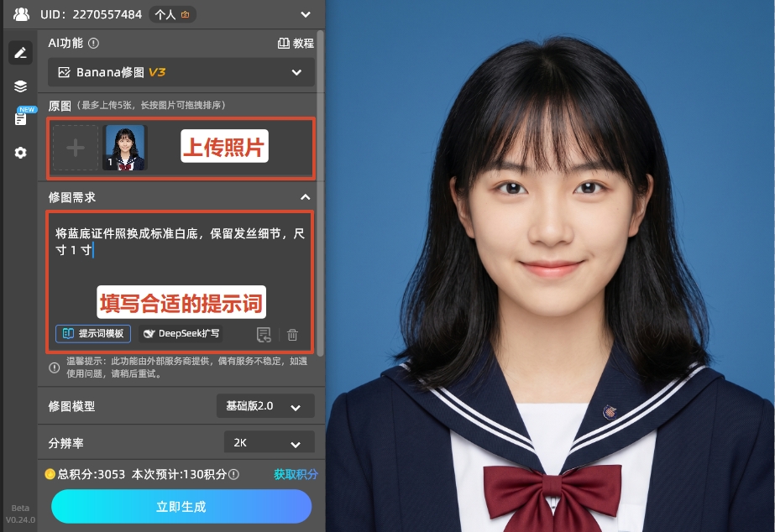
Task: Open the Banana修图 V3 function dropdown
Action: 180,72
